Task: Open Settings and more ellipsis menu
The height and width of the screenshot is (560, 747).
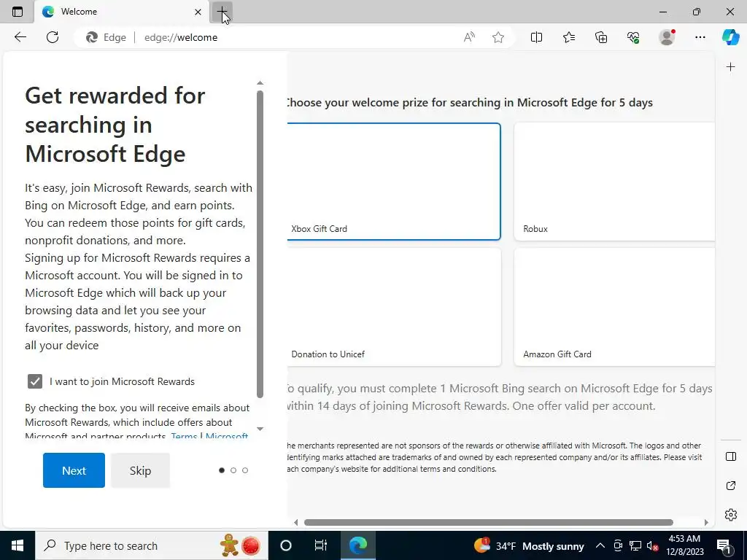Action: tap(700, 37)
